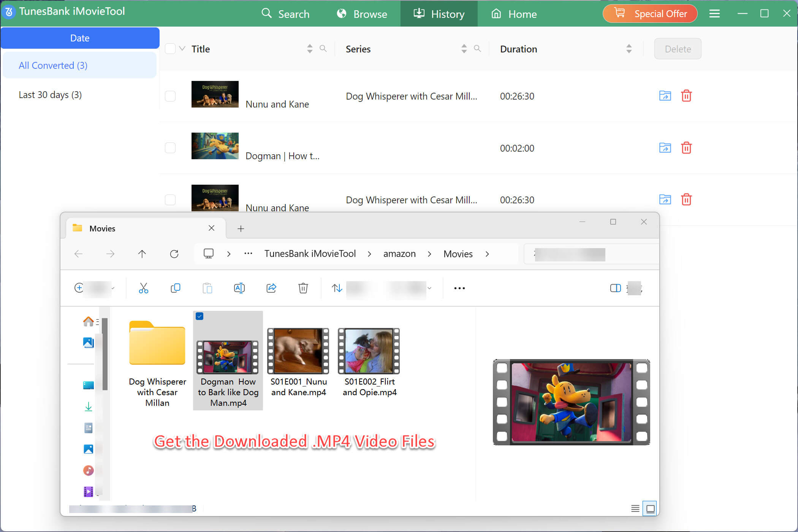Uncheck the Dogman mp4 file selection checkbox

click(x=199, y=316)
